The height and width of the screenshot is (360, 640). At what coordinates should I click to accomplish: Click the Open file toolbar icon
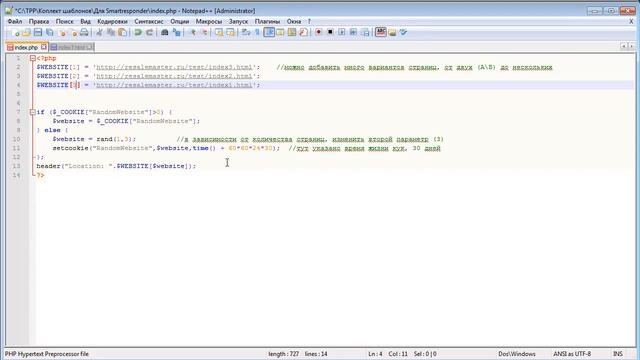pos(27,32)
